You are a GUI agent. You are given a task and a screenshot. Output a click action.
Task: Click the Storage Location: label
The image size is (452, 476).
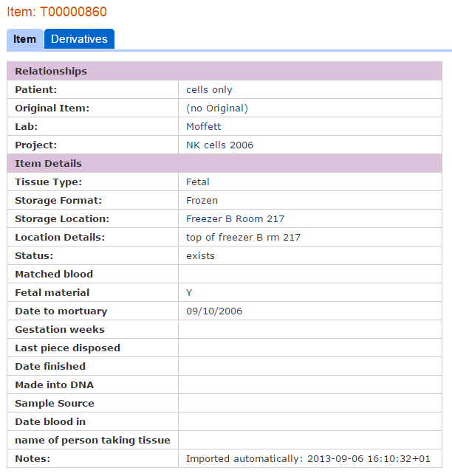pyautogui.click(x=62, y=219)
